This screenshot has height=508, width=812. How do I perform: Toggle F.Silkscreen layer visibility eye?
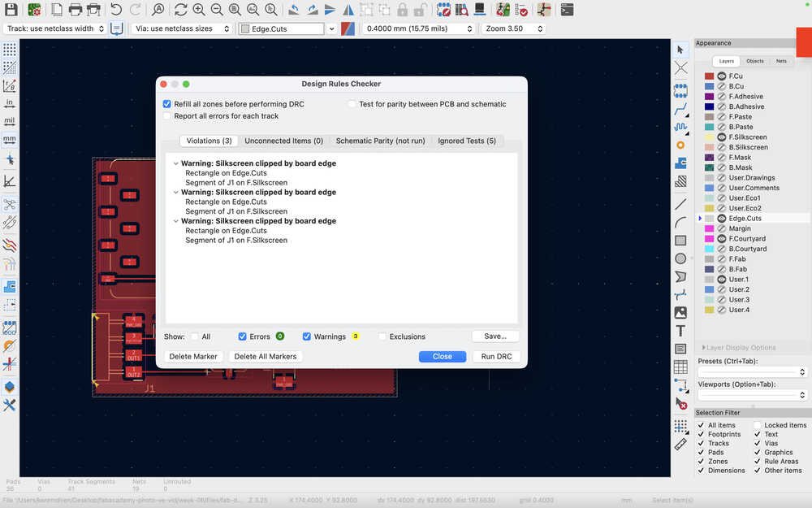tap(721, 137)
